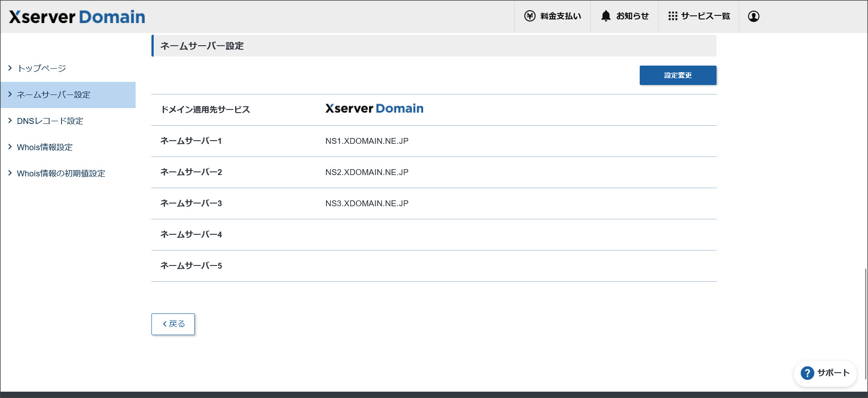Click the notification bell icon
The height and width of the screenshot is (398, 868).
tap(606, 16)
